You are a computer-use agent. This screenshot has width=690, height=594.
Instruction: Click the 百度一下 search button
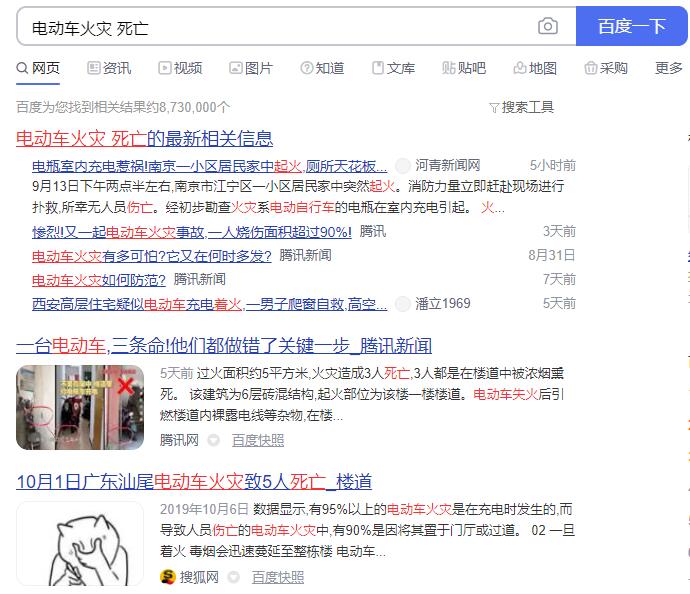click(631, 26)
